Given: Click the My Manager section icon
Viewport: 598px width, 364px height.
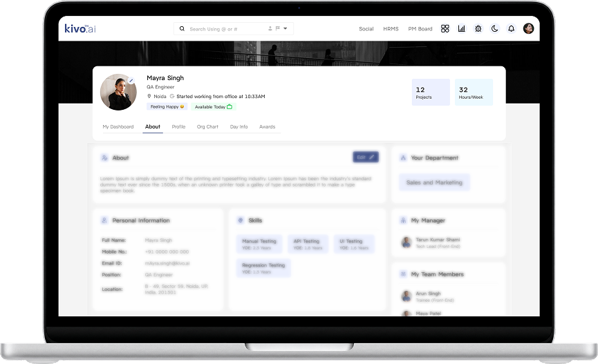Looking at the screenshot, I should (403, 220).
